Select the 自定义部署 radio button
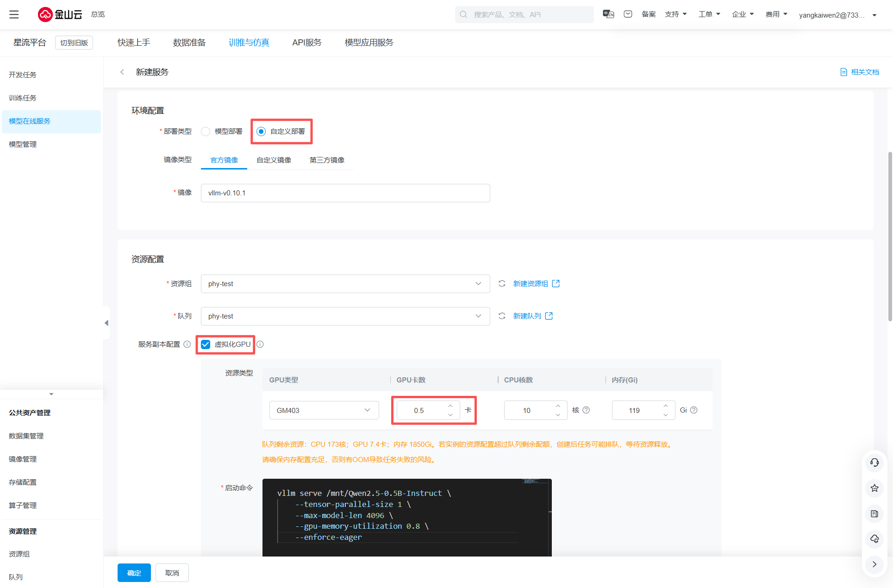The width and height of the screenshot is (893, 588). 261,131
